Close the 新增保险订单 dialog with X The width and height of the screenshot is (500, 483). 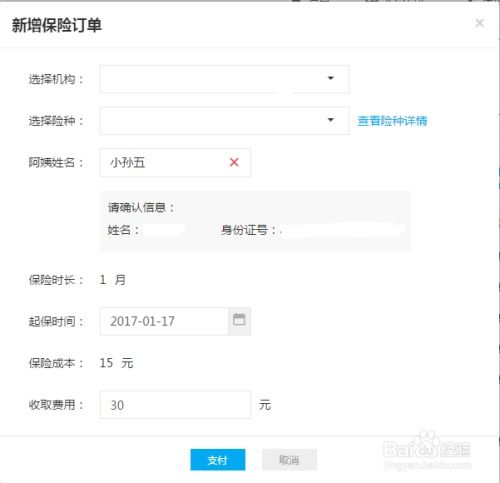pos(480,23)
